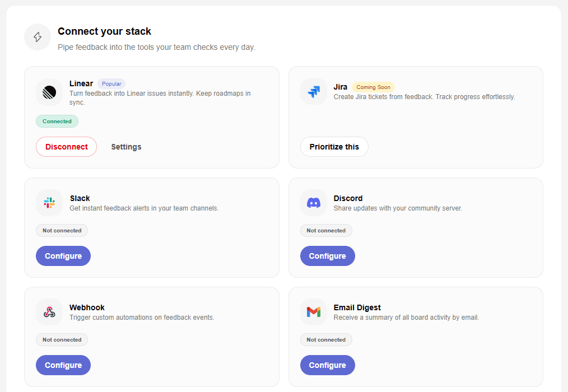
Task: Configure the Email Digest integration
Action: pos(327,365)
